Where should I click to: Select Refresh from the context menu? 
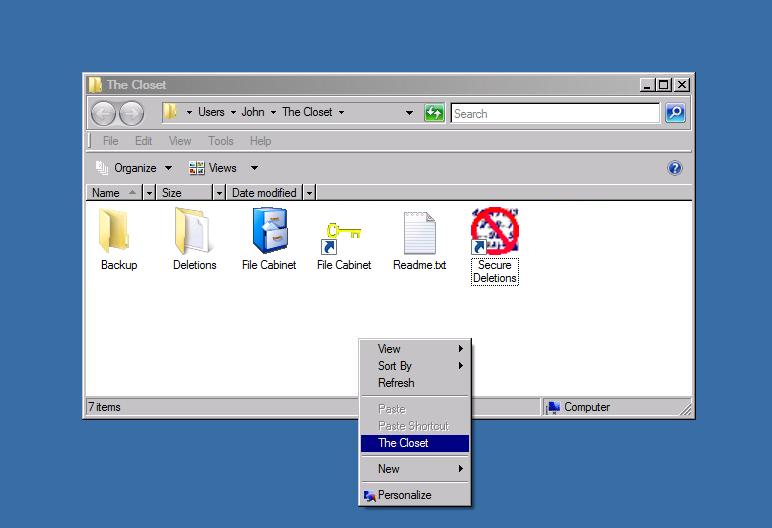point(396,383)
